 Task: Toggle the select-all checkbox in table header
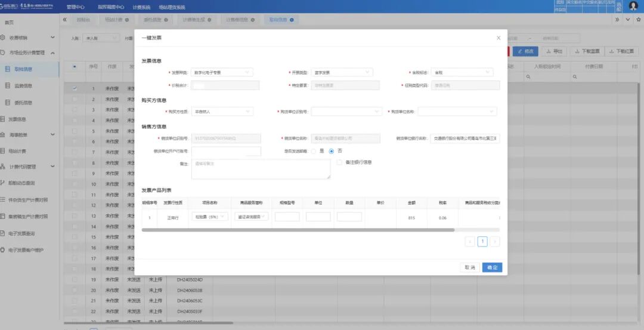(75, 66)
